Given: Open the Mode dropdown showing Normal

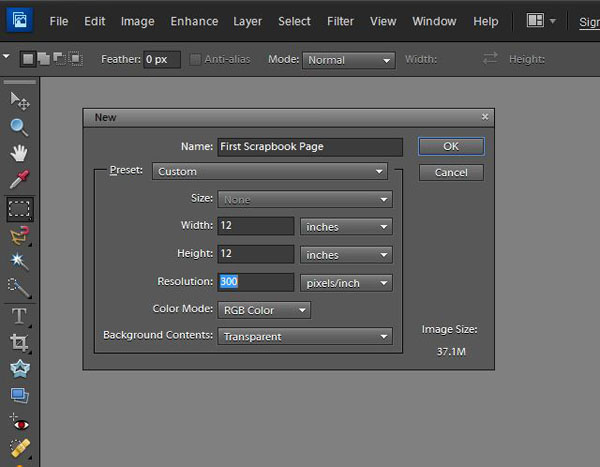Looking at the screenshot, I should (349, 60).
